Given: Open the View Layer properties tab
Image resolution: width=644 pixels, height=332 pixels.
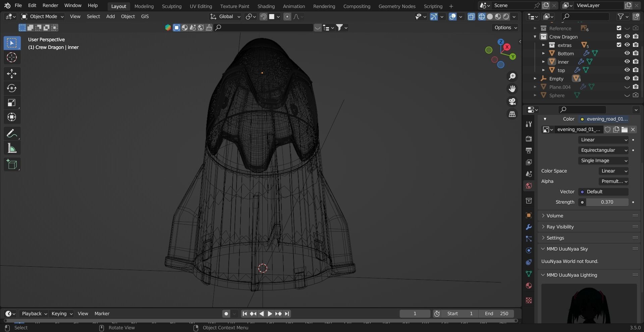Looking at the screenshot, I should pyautogui.click(x=529, y=162).
